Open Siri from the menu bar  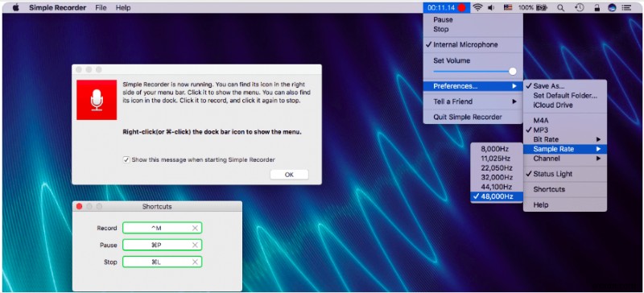[612, 8]
